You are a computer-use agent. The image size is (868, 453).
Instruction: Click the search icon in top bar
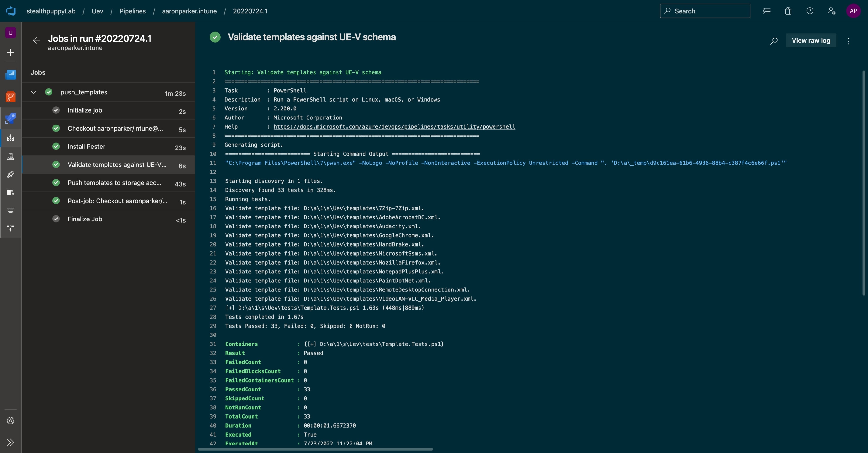click(668, 11)
